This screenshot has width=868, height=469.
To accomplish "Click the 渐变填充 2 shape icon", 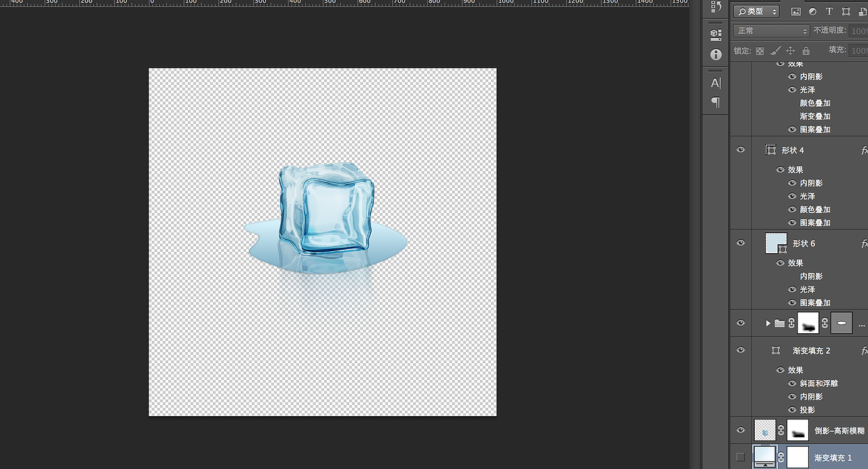I will [776, 351].
